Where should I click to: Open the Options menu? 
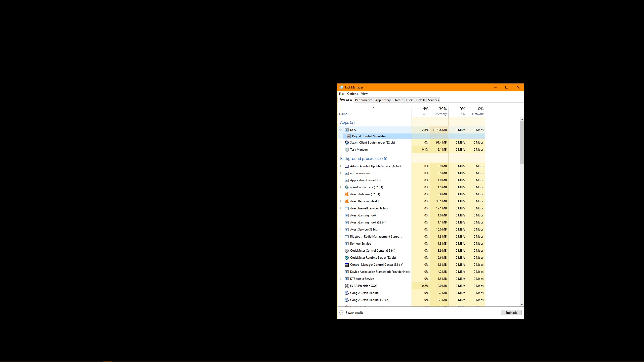pyautogui.click(x=352, y=94)
